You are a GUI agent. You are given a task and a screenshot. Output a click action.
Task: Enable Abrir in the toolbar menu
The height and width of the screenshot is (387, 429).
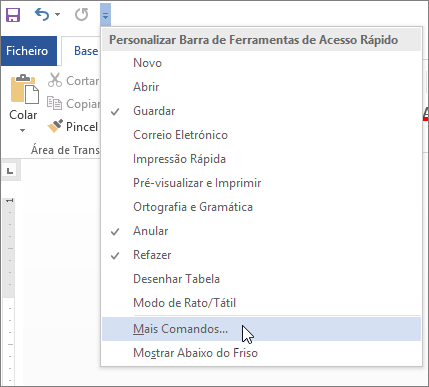(x=261, y=87)
